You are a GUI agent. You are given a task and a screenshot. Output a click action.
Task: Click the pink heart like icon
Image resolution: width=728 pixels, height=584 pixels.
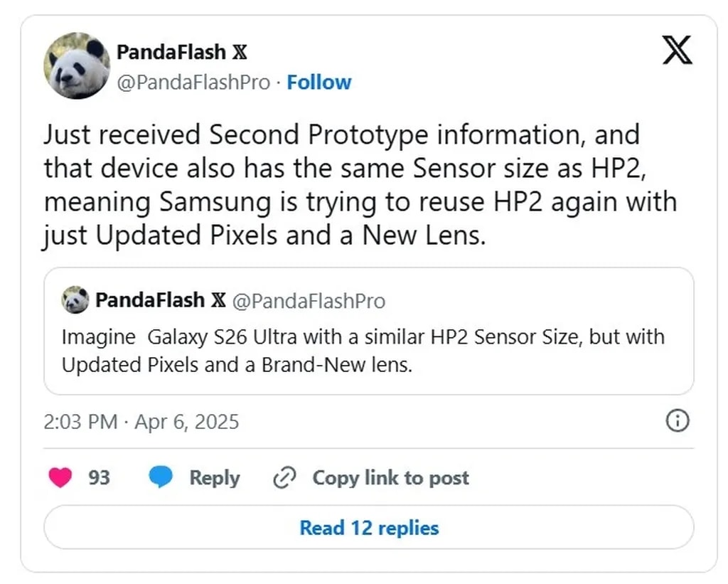[60, 477]
